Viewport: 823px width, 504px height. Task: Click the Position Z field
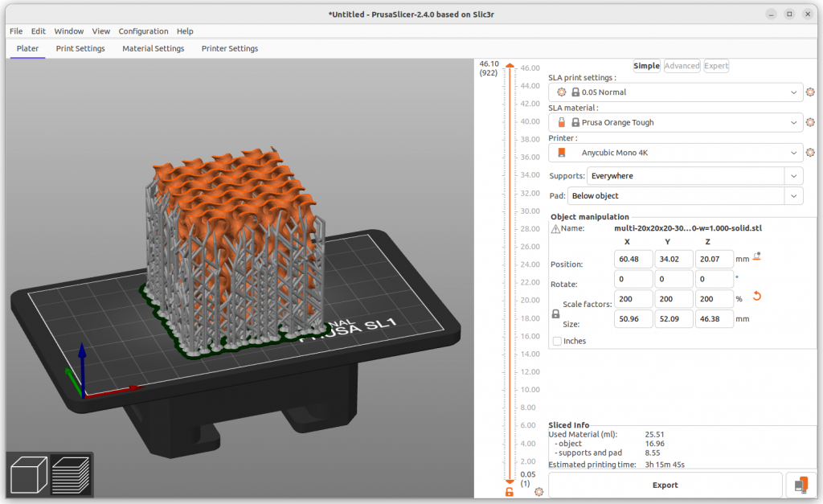tap(714, 260)
